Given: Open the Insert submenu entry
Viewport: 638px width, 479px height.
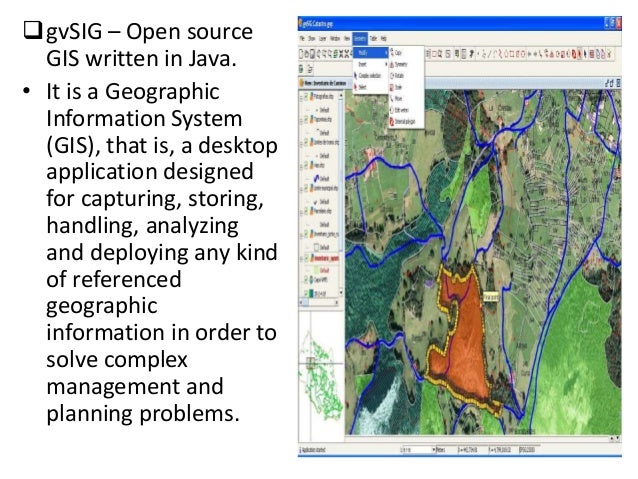Looking at the screenshot, I should (x=371, y=64).
